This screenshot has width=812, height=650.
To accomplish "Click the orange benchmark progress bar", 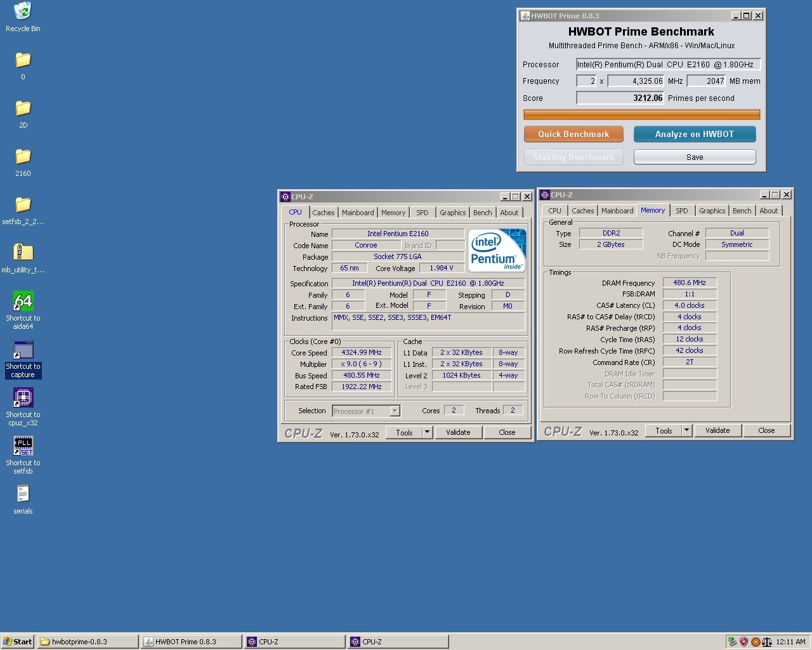I will point(641,115).
